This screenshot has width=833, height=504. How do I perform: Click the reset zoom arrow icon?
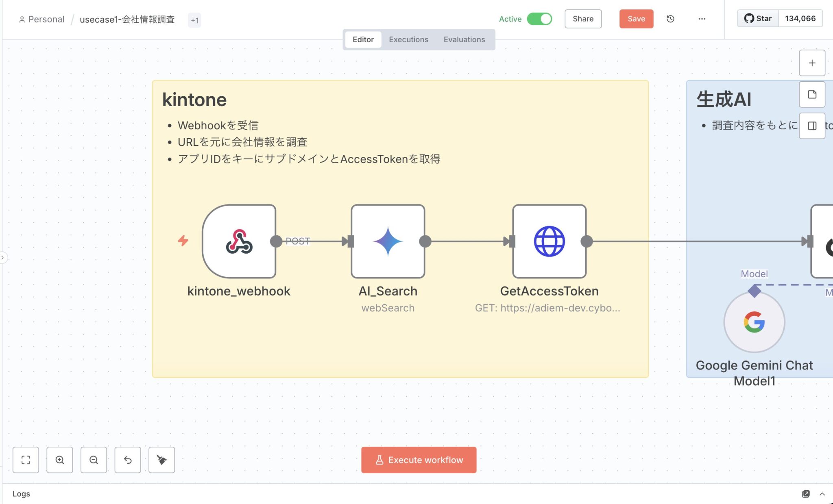coord(128,460)
